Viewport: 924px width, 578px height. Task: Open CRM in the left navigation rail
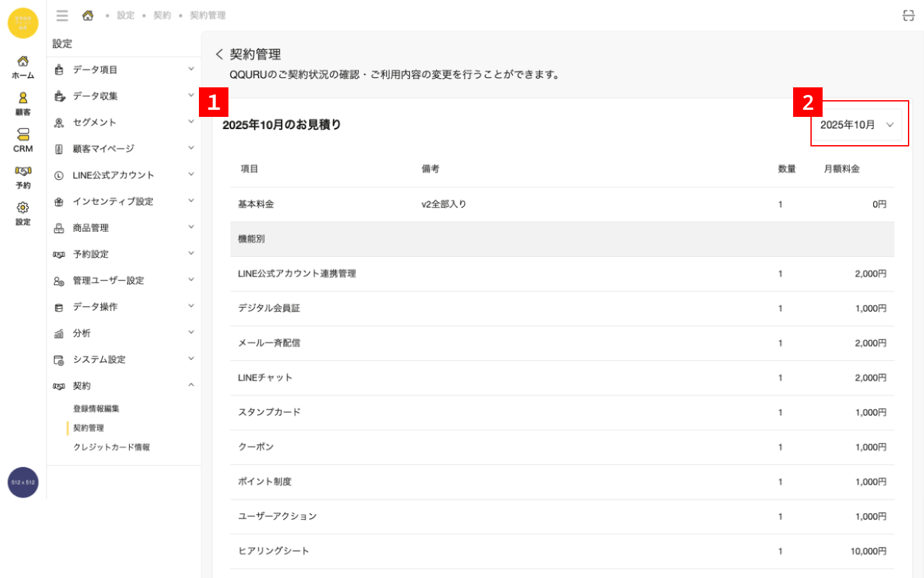point(23,140)
